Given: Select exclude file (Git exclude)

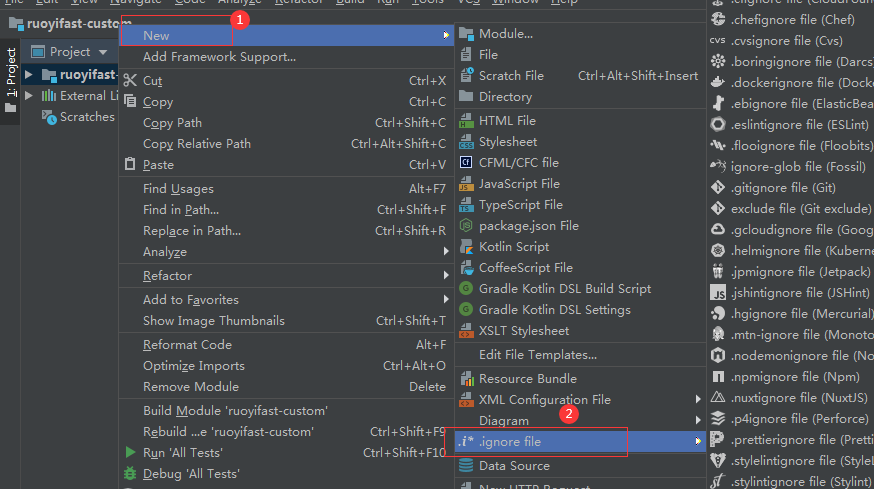Looking at the screenshot, I should click(x=791, y=209).
